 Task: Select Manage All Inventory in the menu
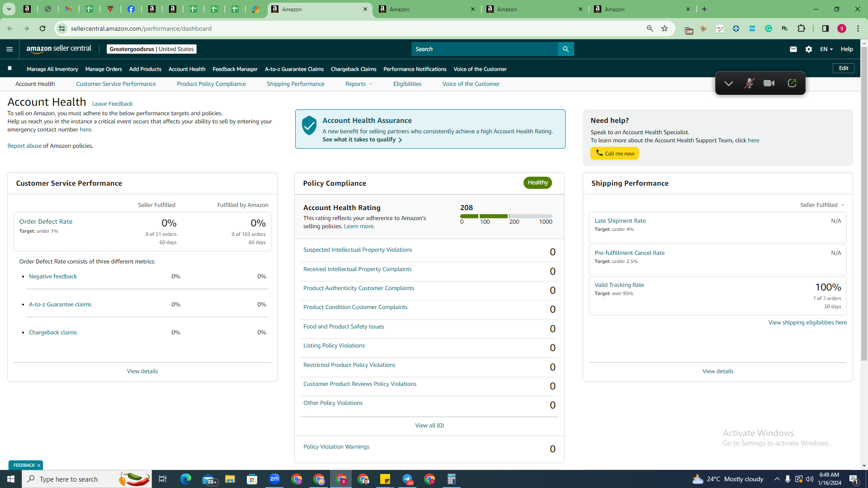pyautogui.click(x=52, y=69)
